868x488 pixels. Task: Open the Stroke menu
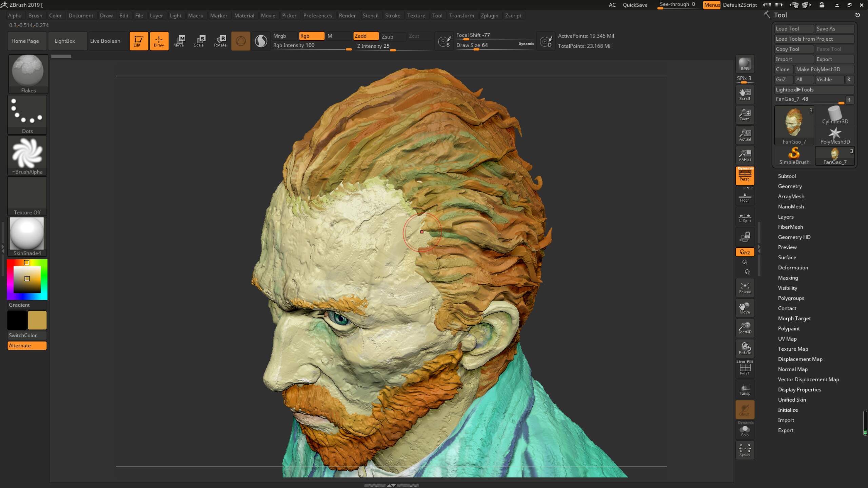pyautogui.click(x=393, y=16)
